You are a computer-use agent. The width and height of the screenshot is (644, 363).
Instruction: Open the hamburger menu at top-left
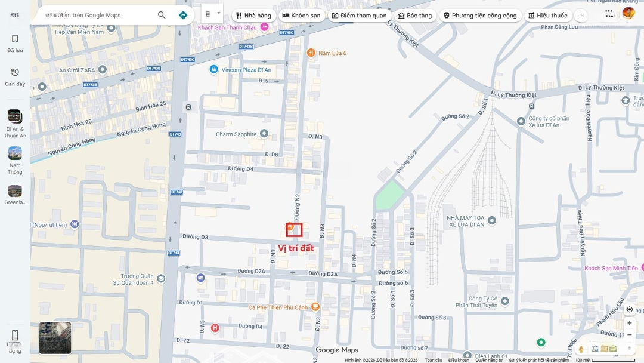[14, 15]
